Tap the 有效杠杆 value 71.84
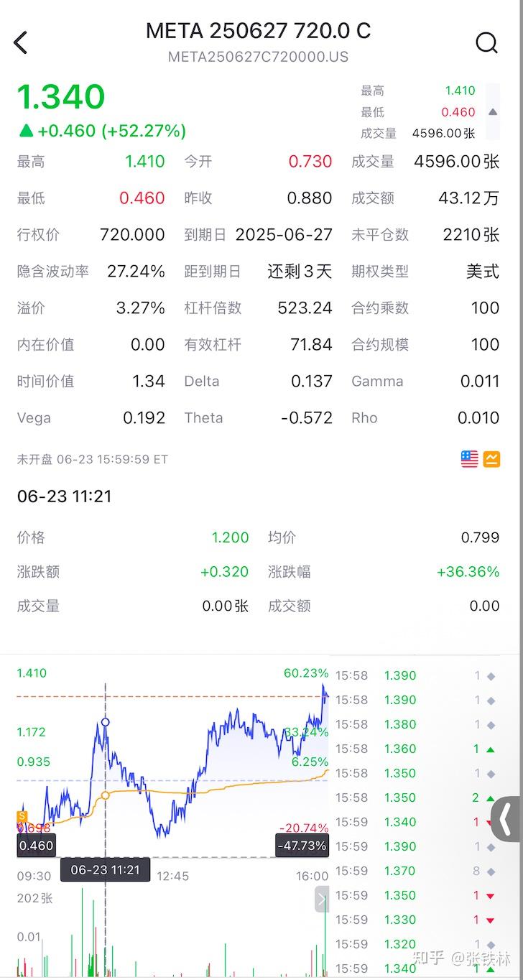Image resolution: width=523 pixels, height=980 pixels. pos(311,345)
